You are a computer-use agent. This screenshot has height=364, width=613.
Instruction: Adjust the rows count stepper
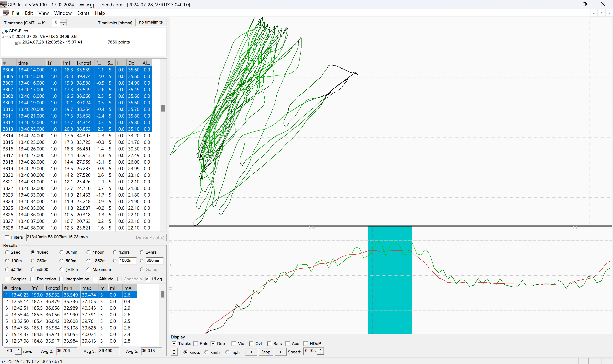tap(18, 351)
